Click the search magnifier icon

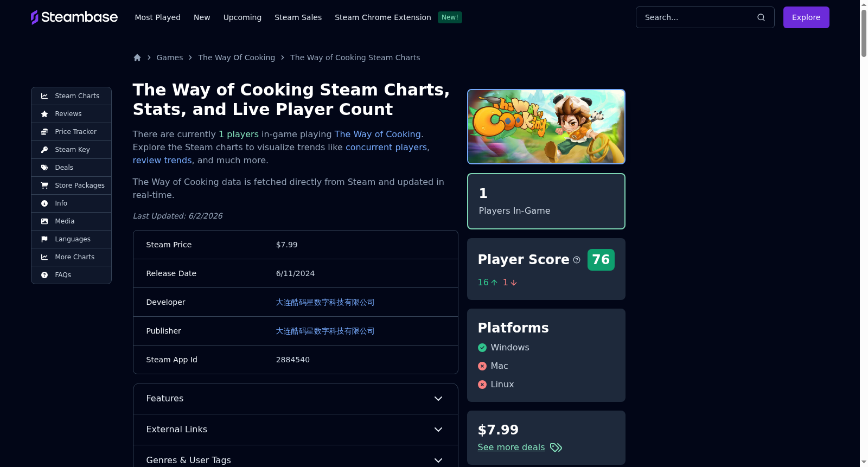click(x=761, y=17)
